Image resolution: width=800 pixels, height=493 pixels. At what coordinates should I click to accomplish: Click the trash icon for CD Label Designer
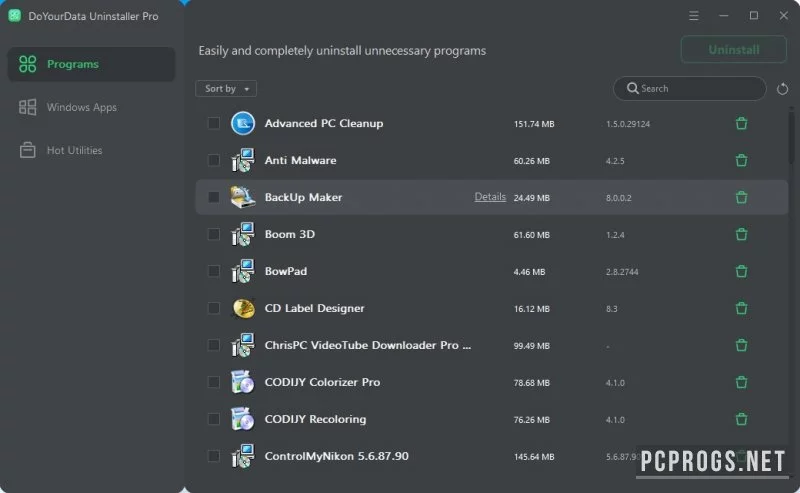(741, 308)
